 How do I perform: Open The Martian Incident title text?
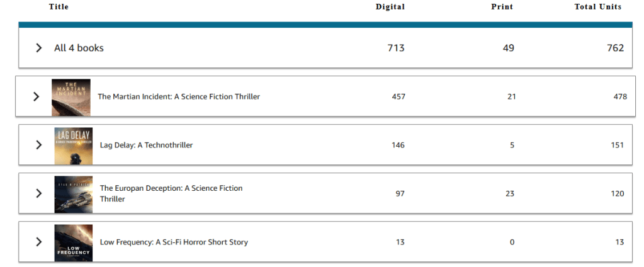click(179, 97)
